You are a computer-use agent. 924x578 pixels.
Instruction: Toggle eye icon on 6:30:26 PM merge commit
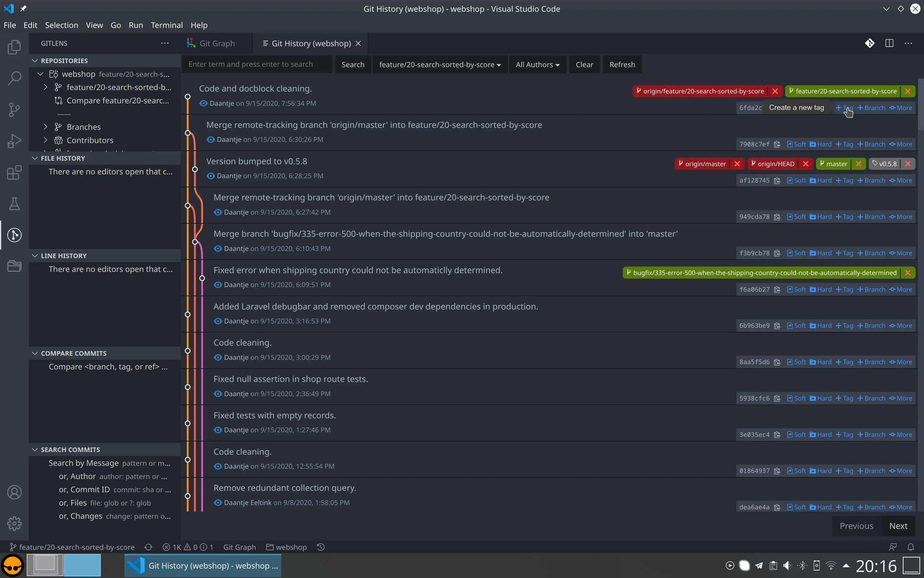(x=211, y=139)
